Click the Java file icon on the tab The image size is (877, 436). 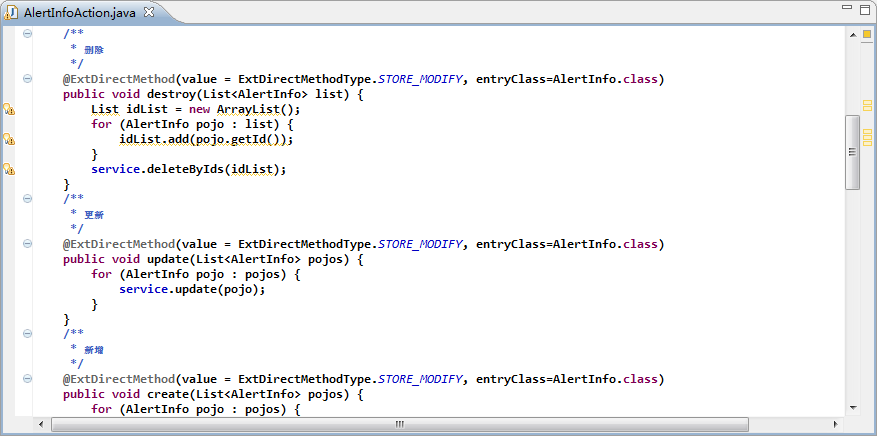12,13
